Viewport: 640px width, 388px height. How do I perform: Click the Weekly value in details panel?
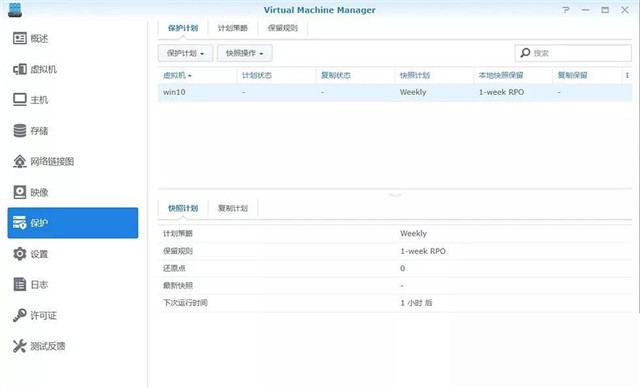[x=413, y=234]
